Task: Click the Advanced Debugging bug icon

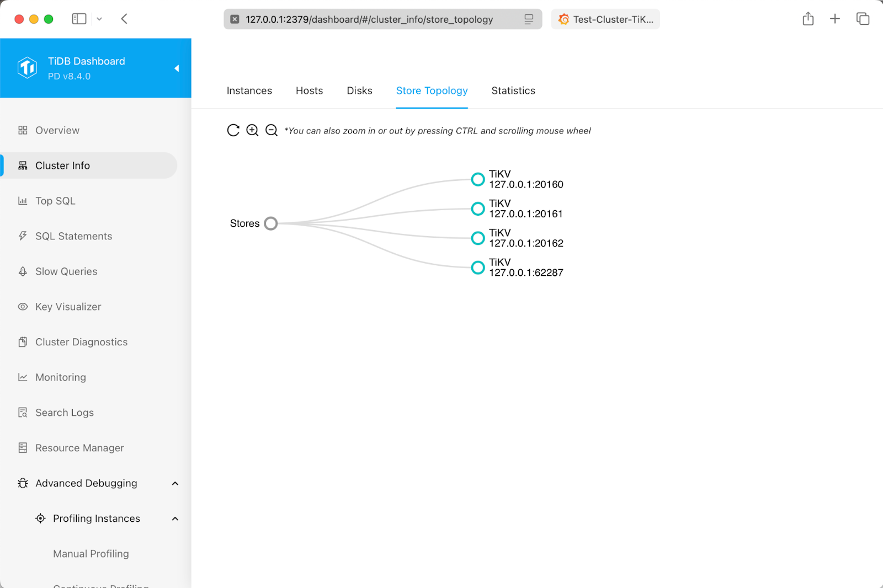Action: 23,483
